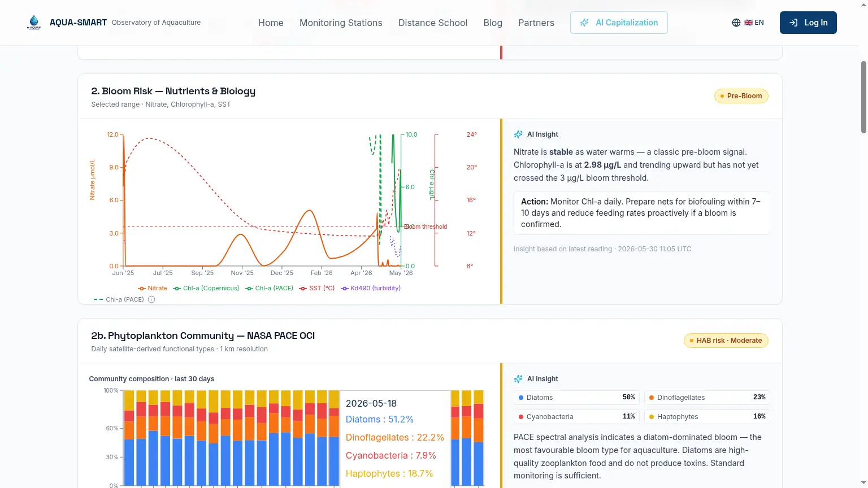
Task: Click the AI Capitalization button
Action: tap(619, 23)
